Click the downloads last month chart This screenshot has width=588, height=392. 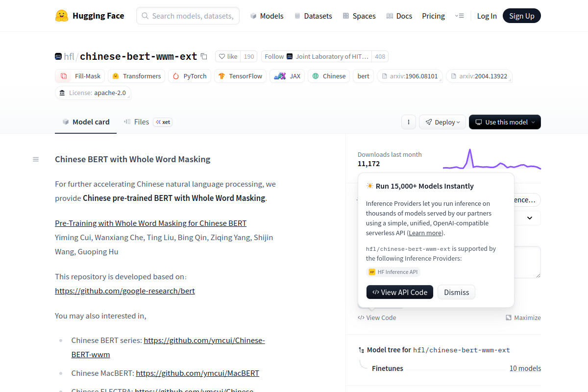492,159
